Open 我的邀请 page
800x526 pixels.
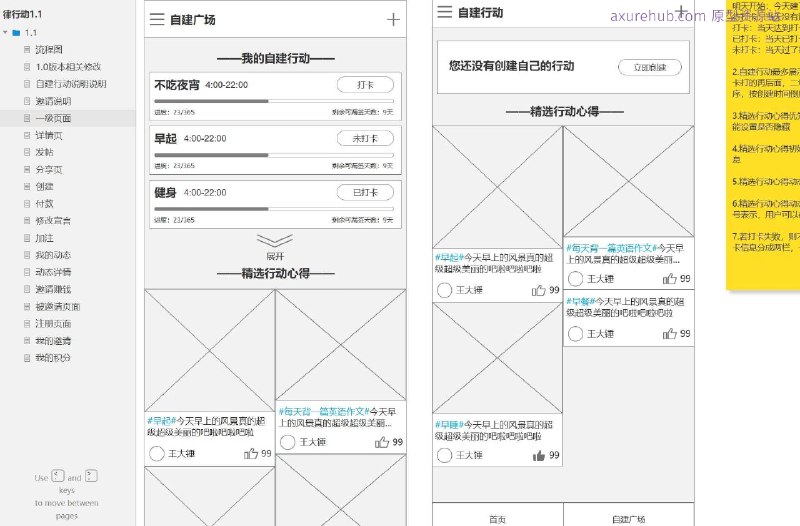pos(53,341)
